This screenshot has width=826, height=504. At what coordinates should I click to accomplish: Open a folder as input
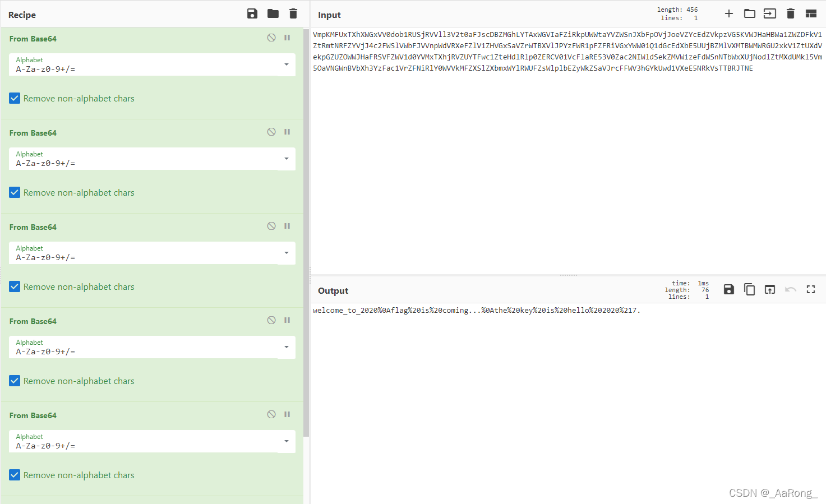tap(750, 13)
